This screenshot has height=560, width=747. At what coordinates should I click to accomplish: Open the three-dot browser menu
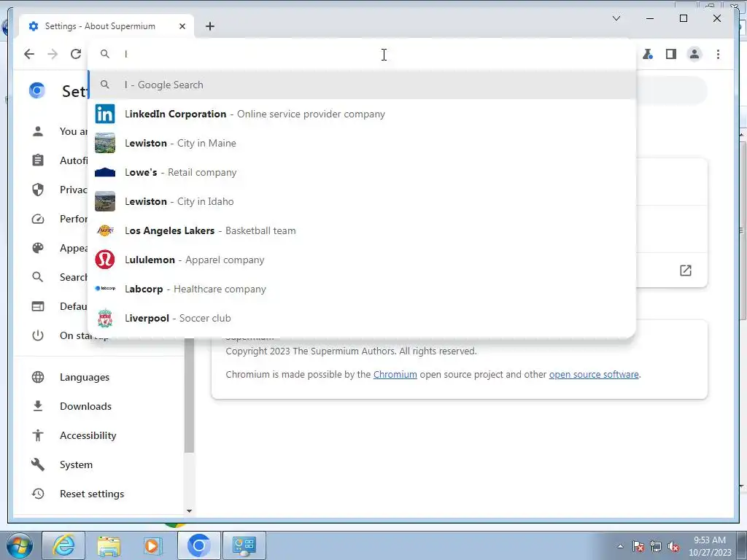click(718, 54)
